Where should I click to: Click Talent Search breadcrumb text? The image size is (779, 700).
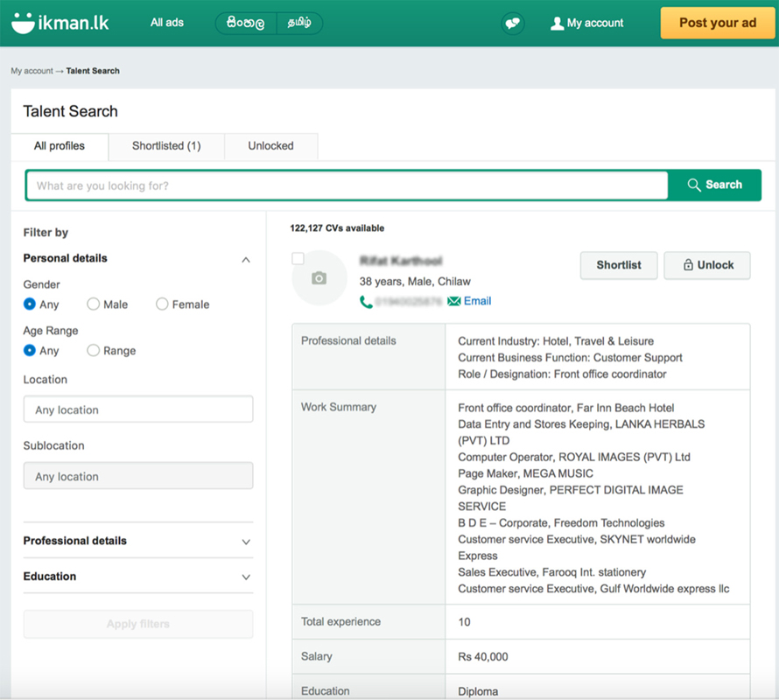pos(93,71)
